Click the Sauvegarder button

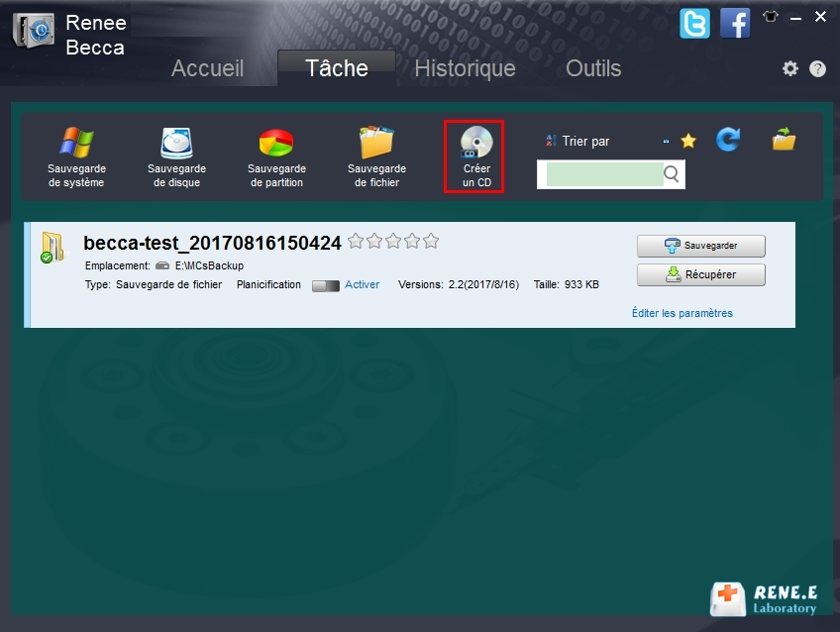pos(701,246)
